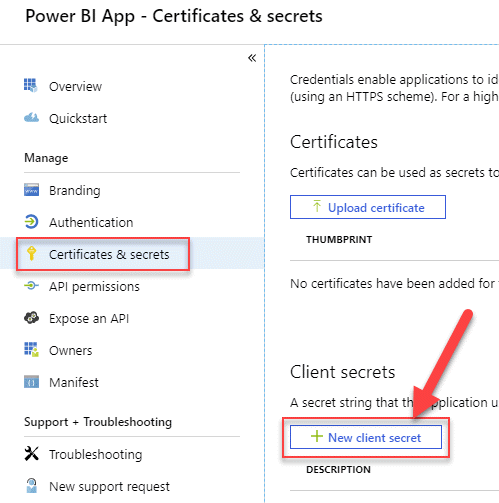Click 'Certificates can be used as secrets' text

[394, 173]
